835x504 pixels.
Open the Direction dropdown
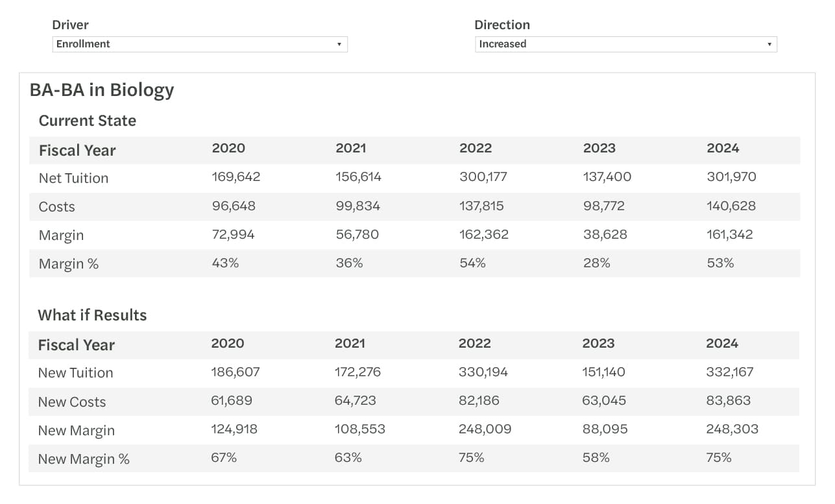pos(625,44)
